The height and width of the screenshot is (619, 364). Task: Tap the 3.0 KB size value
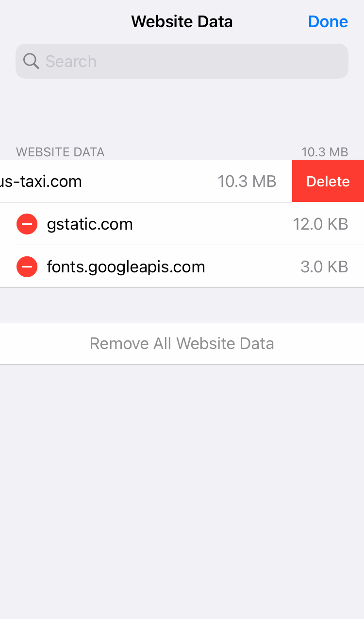[324, 267]
